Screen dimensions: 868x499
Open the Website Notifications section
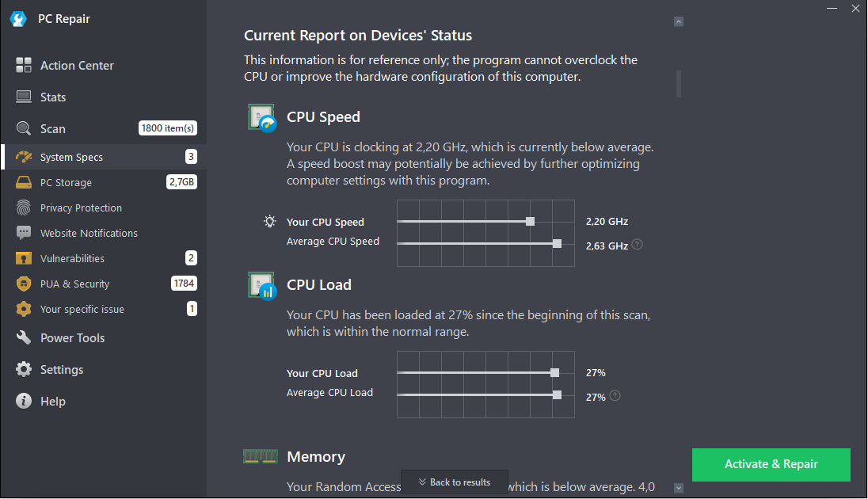(x=89, y=234)
